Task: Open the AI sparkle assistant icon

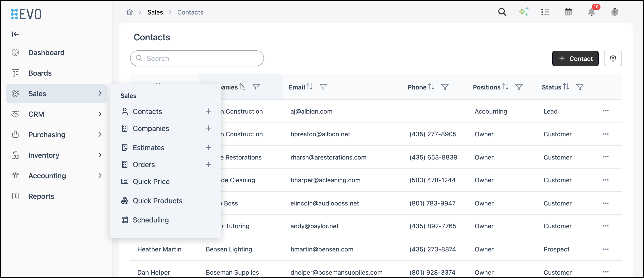Action: click(x=524, y=12)
